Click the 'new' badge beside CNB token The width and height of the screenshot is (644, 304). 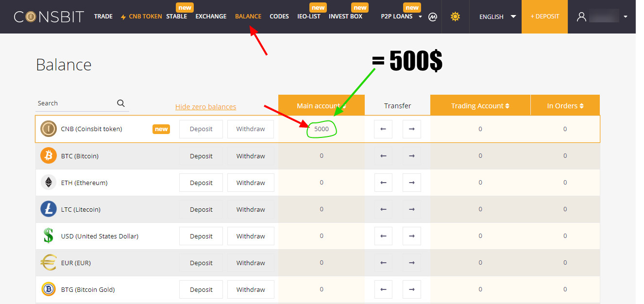click(x=161, y=129)
